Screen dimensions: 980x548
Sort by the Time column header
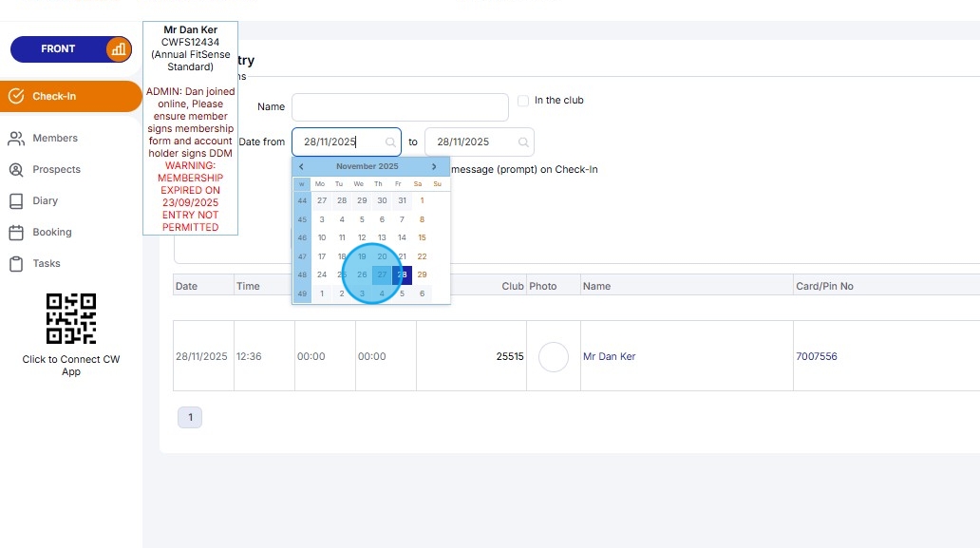click(264, 286)
